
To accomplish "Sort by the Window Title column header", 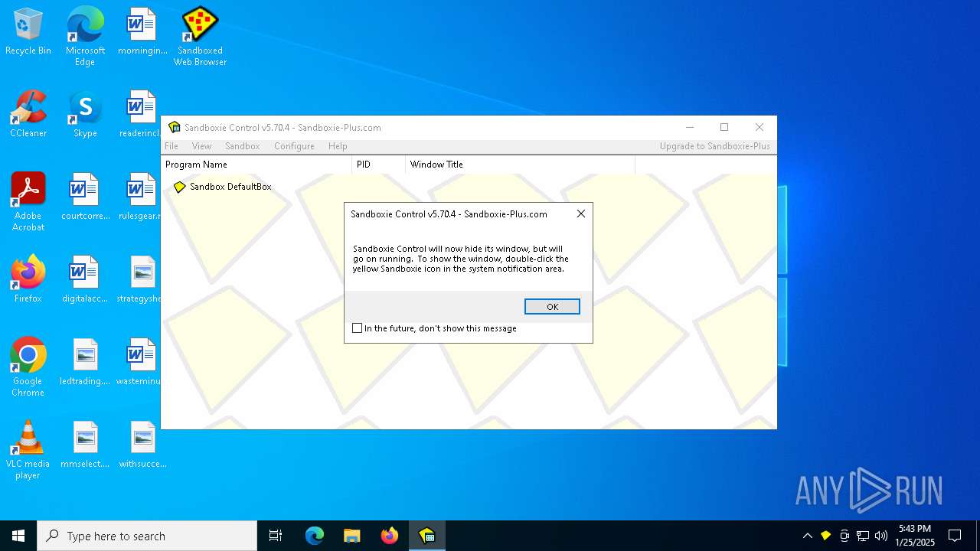I will point(520,165).
